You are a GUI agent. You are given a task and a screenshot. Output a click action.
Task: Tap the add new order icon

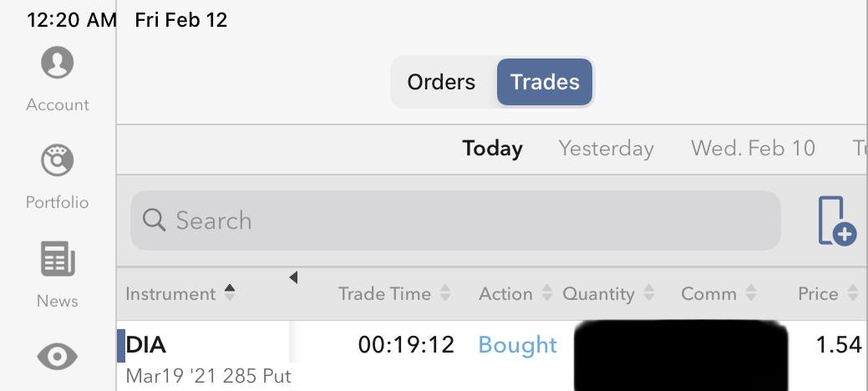pyautogui.click(x=837, y=221)
